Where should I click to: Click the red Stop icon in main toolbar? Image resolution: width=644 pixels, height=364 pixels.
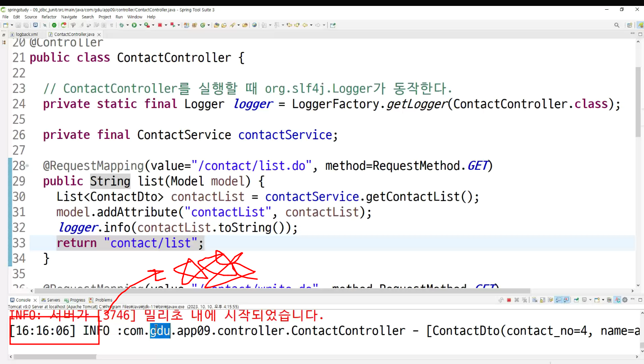[x=159, y=25]
